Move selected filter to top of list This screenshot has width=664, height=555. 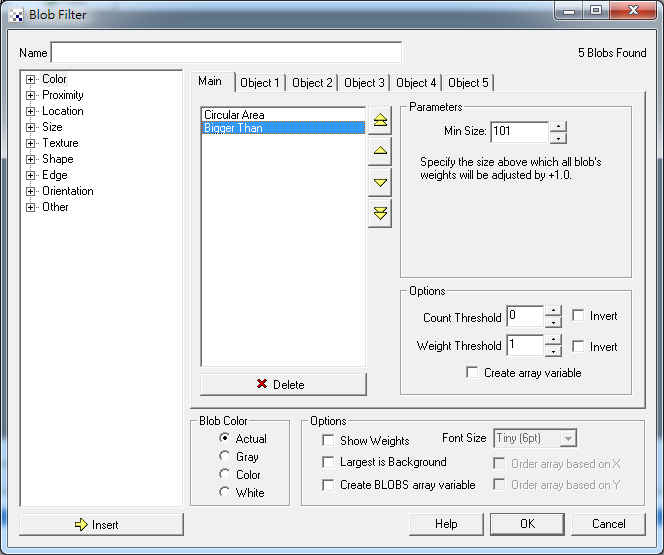tap(380, 121)
